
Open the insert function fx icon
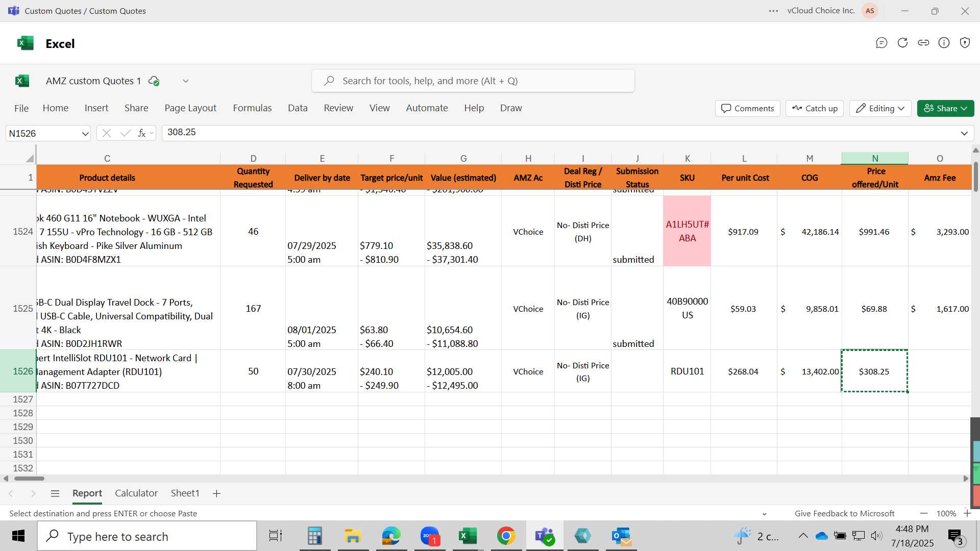[141, 133]
